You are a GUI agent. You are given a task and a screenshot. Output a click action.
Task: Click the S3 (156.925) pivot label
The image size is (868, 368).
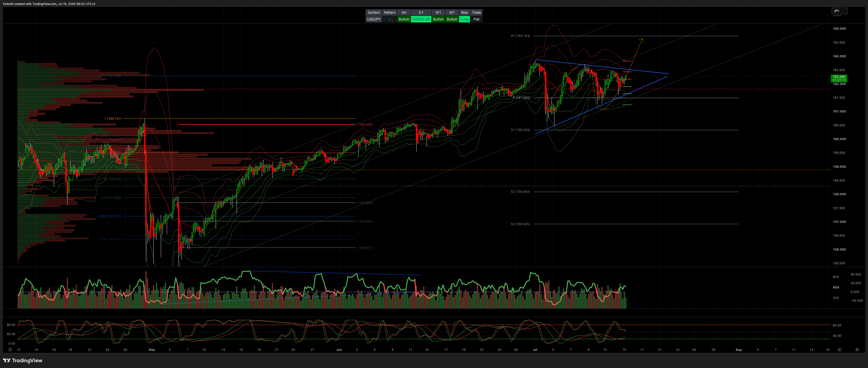tap(520, 224)
